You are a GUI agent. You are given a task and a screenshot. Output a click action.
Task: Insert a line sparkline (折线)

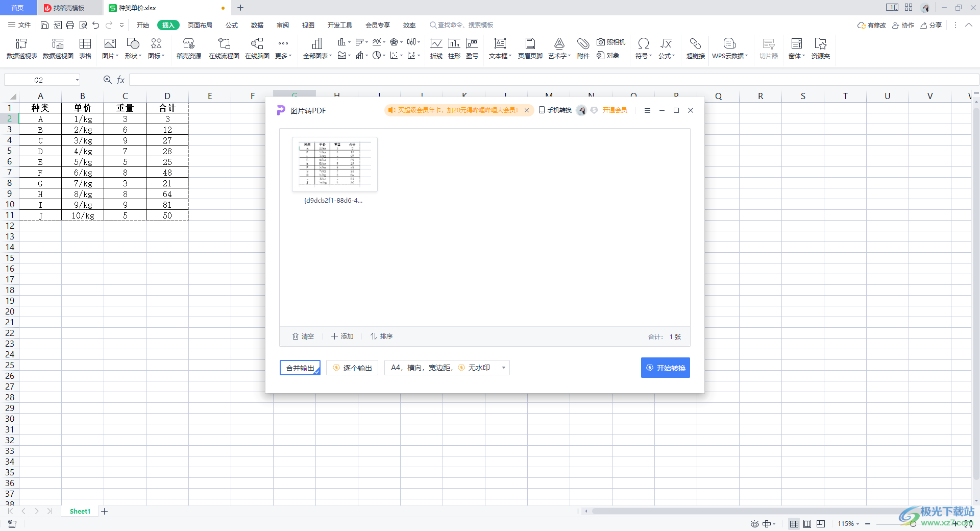[436, 49]
